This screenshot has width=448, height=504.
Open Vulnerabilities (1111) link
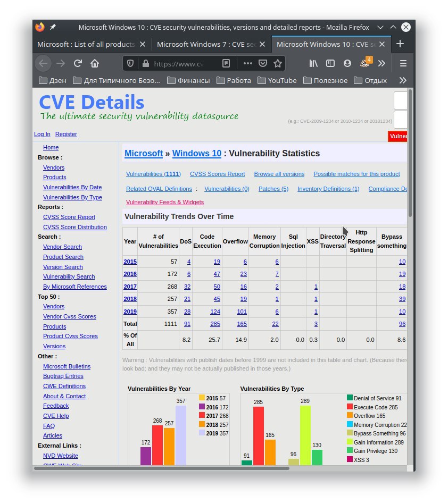coord(153,174)
